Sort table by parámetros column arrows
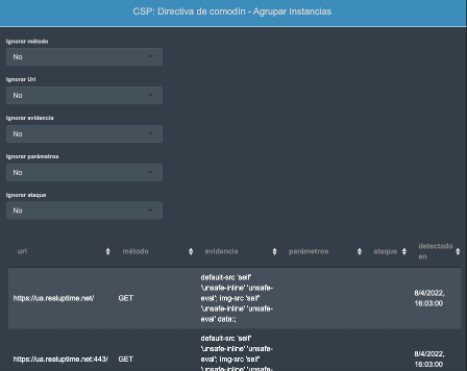The image size is (467, 371). 359,251
